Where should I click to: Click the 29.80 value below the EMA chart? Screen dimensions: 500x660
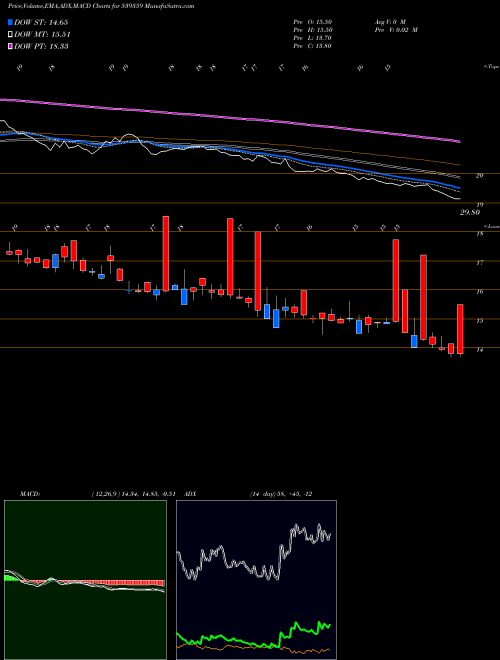[x=469, y=213]
